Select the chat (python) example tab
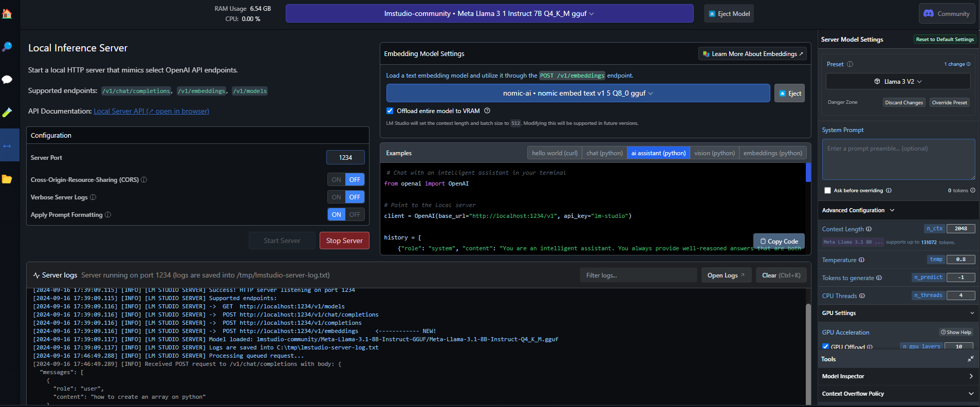The height and width of the screenshot is (407, 980). point(604,153)
